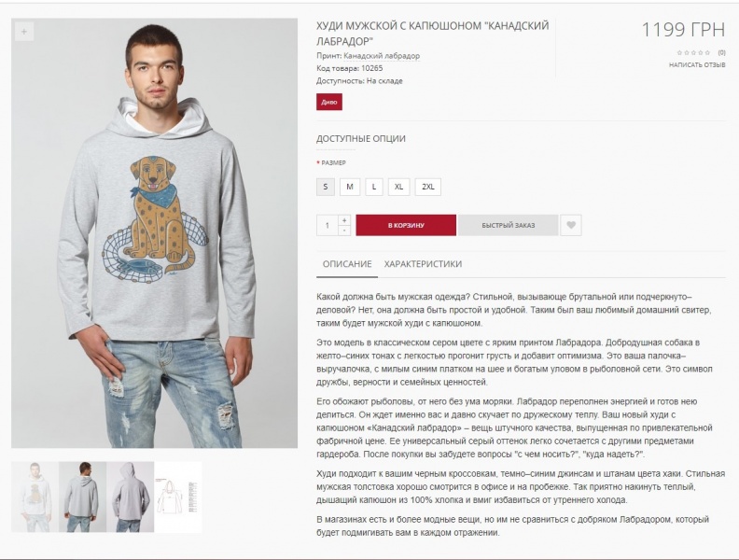Viewport: 739px width, 560px height.
Task: Select size 2XL
Action: [x=428, y=187]
